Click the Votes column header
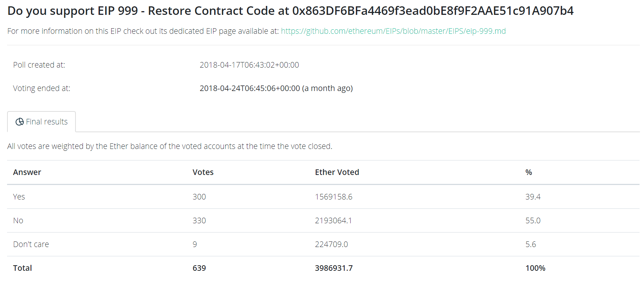Viewport: 644px width, 289px height. pos(203,172)
